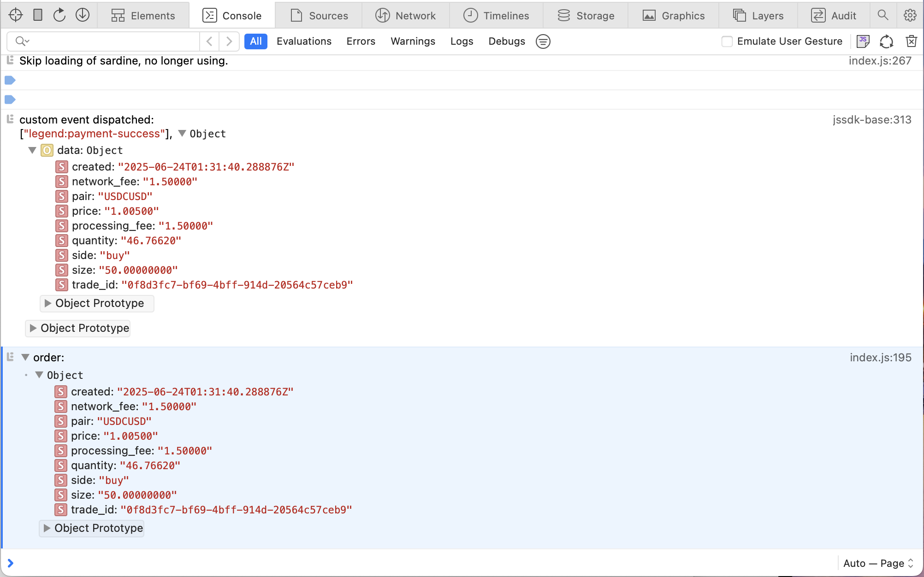
Task: Select order size value "50.00000000"
Action: pyautogui.click(x=137, y=495)
